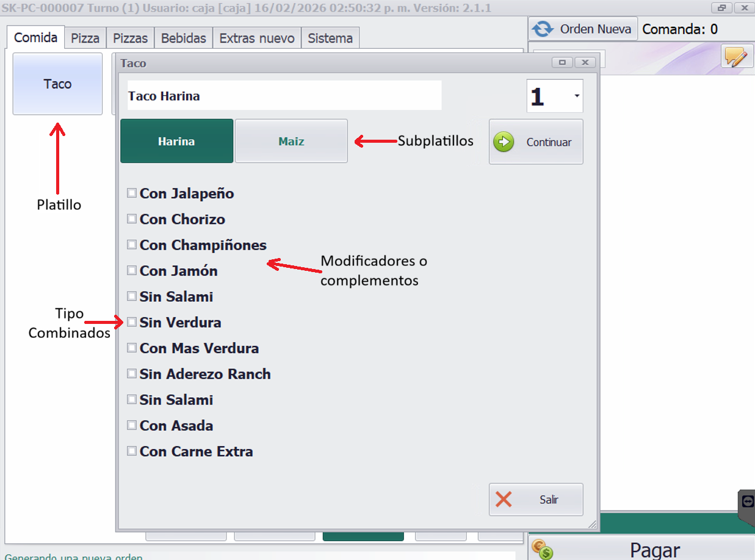Select the Con Carne Extra checkbox
This screenshot has height=560, width=755.
click(132, 451)
